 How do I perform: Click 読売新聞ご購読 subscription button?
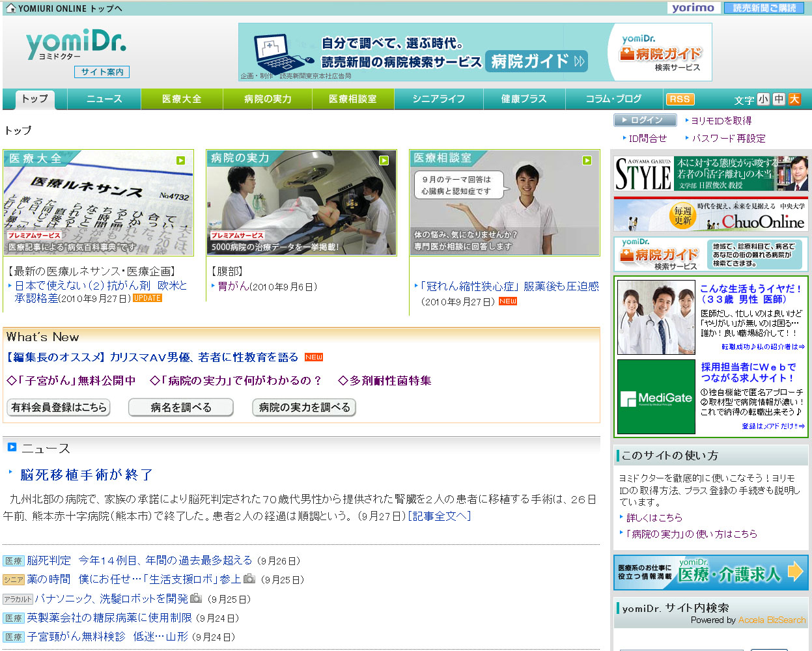pyautogui.click(x=764, y=8)
